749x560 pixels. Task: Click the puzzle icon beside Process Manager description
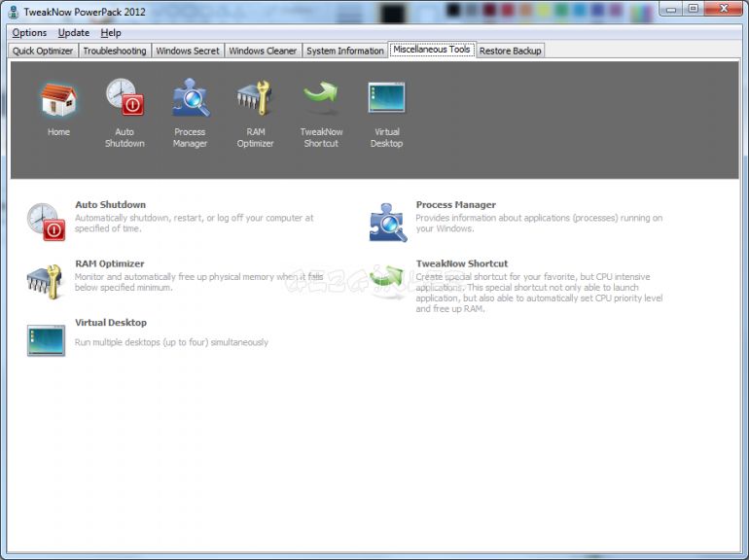click(388, 222)
